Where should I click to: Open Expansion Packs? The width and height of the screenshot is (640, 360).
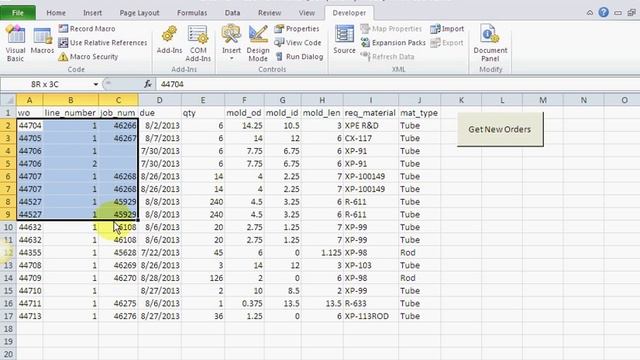[393, 42]
